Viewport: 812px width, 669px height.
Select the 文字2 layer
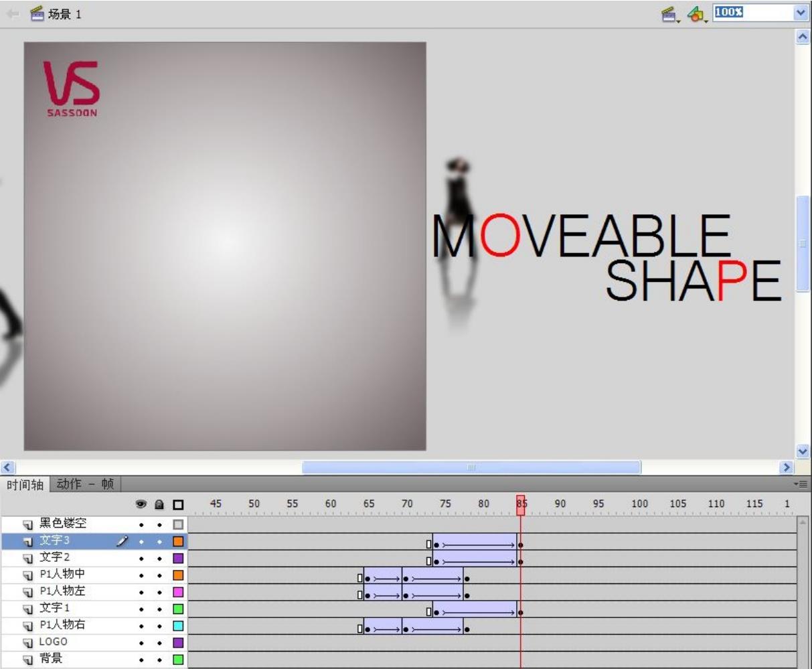point(54,557)
